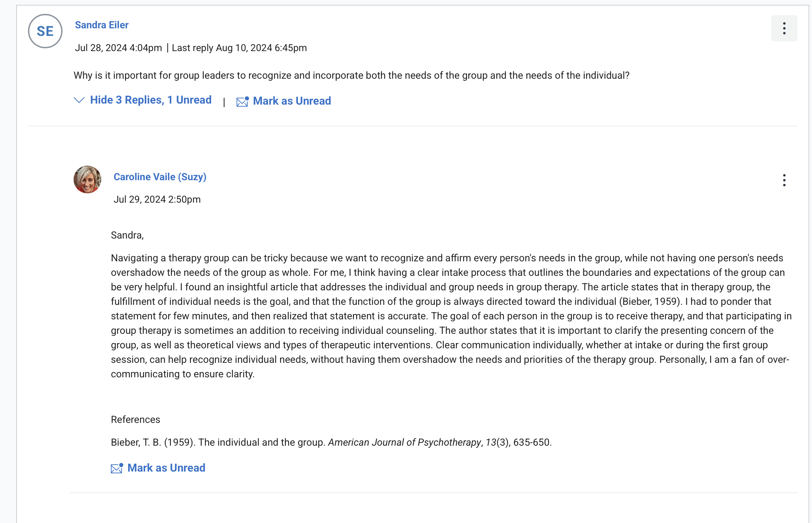812x523 pixels.
Task: Click the envelope icon under Sandra's question
Action: pyautogui.click(x=242, y=101)
